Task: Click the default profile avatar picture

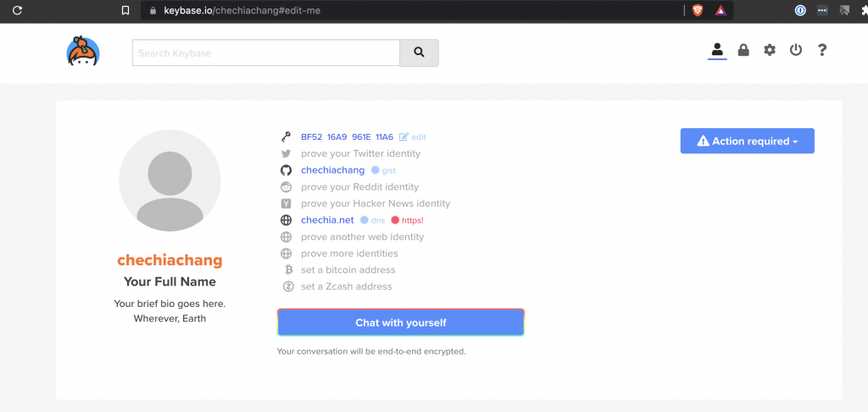Action: pos(170,181)
